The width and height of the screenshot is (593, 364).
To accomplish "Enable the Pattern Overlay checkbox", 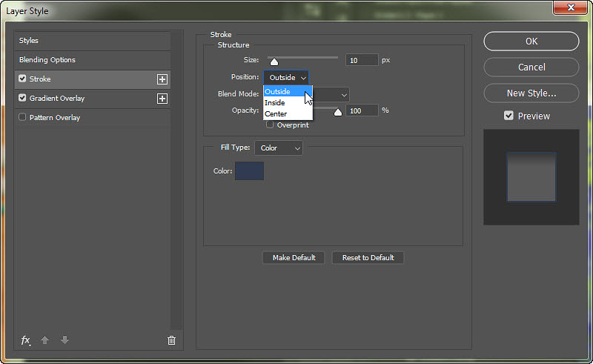I will 22,117.
